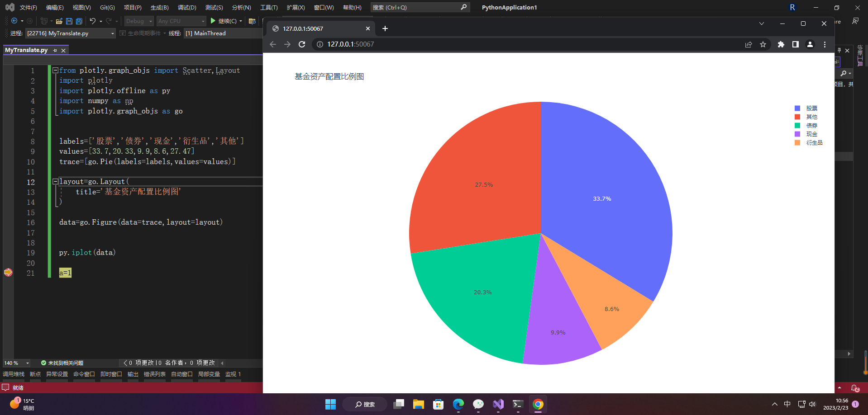
Task: Open Microsoft Edge from the taskbar
Action: pyautogui.click(x=458, y=404)
